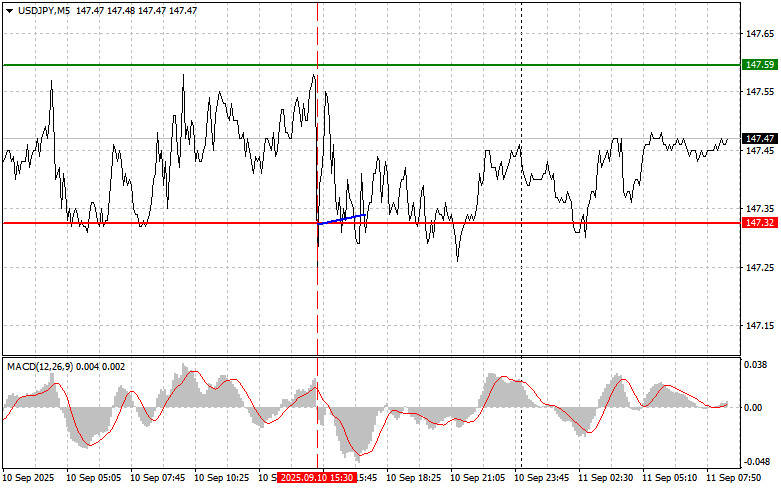Screen dimensions: 781x489
Task: Click the 11 Sep 07:50 time label
Action: point(738,478)
